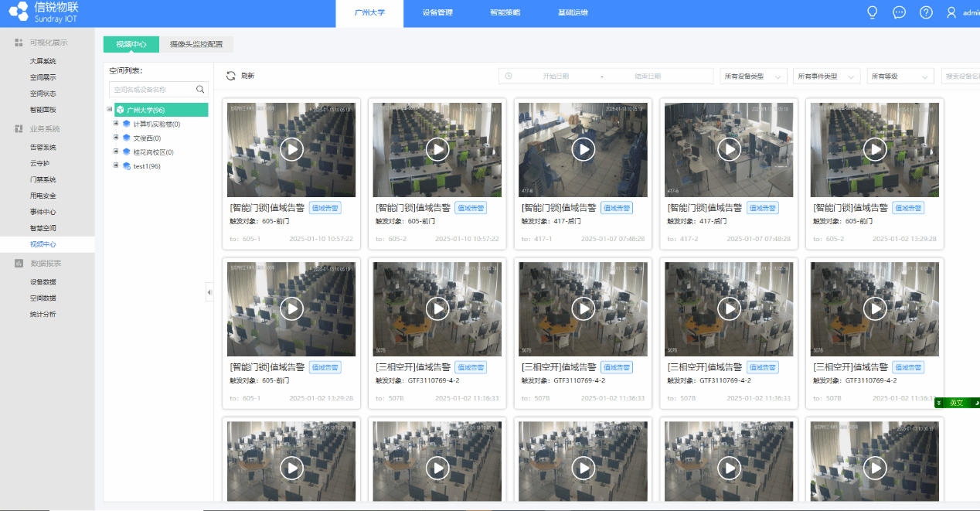Play the 605-2 video dated 2025-01-10

437,149
